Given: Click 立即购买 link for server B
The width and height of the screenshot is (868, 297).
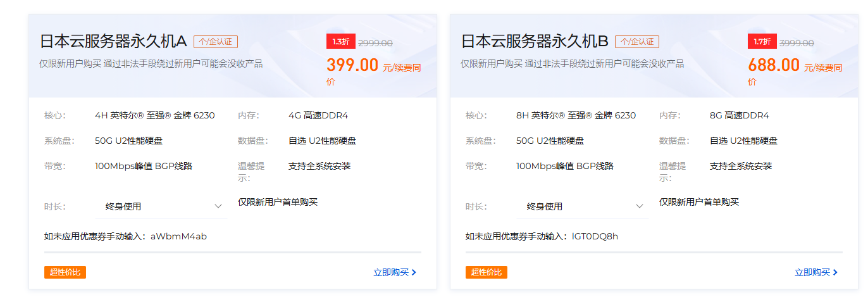Looking at the screenshot, I should [812, 272].
